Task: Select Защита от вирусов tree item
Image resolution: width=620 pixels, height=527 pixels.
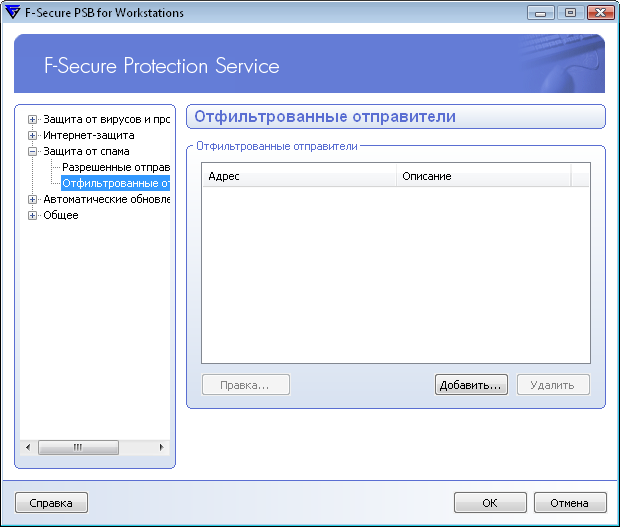Action: [x=106, y=119]
